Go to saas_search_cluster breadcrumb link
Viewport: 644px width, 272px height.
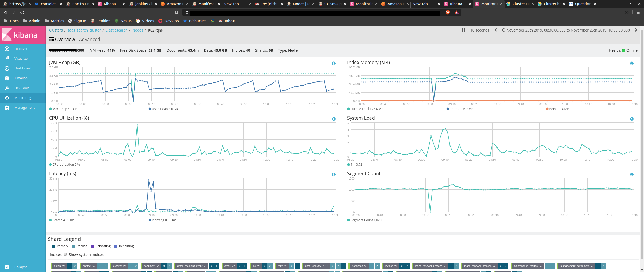point(84,30)
